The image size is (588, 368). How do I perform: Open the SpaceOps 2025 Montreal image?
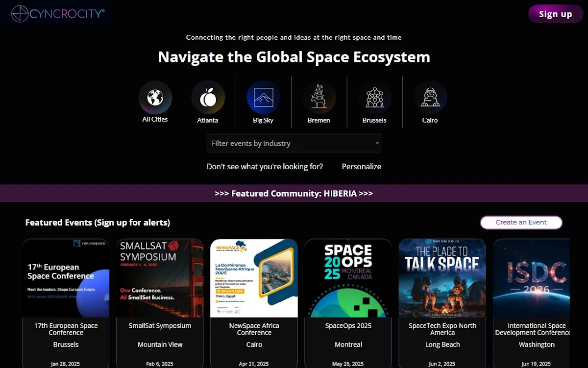coord(348,278)
